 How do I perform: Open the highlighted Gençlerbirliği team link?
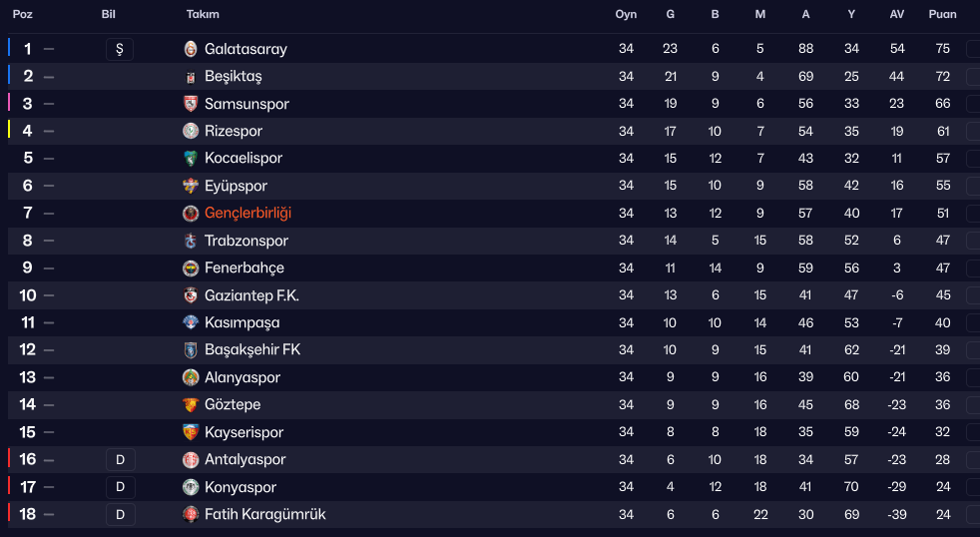[247, 214]
